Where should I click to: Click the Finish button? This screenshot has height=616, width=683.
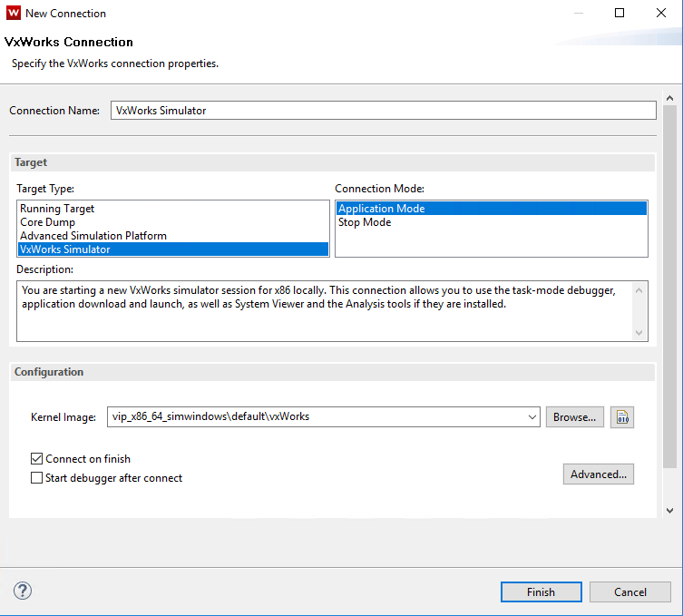pos(541,592)
